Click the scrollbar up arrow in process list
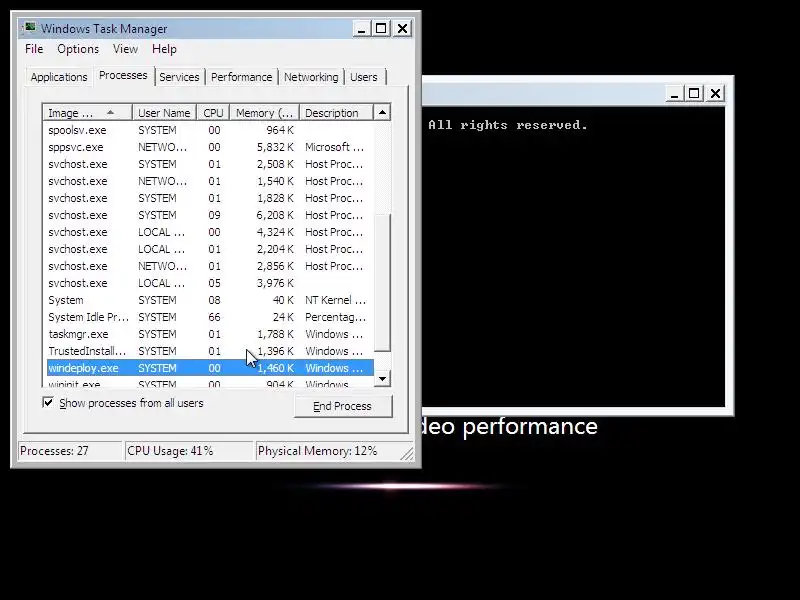The width and height of the screenshot is (800, 600). click(x=382, y=112)
